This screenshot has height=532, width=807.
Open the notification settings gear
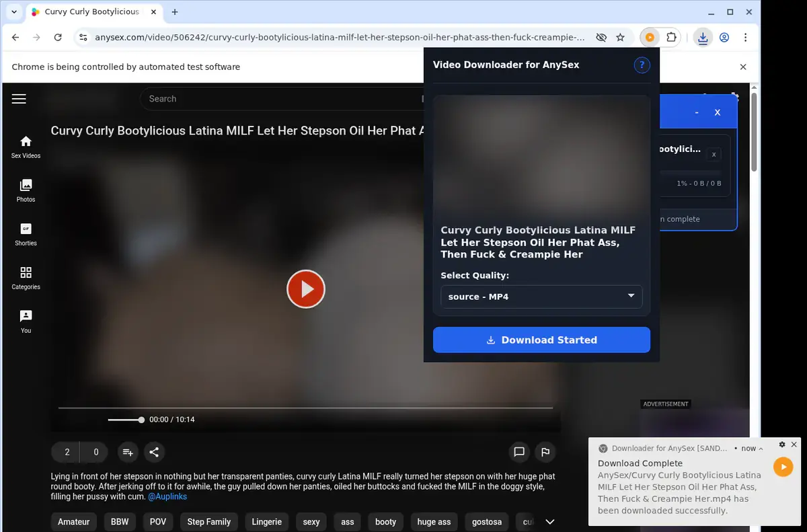(x=782, y=445)
